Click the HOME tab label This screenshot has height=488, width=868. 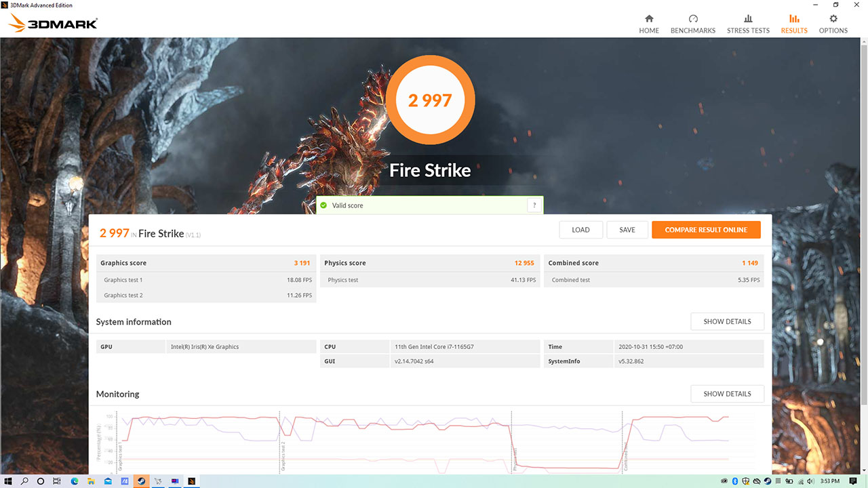(x=649, y=30)
